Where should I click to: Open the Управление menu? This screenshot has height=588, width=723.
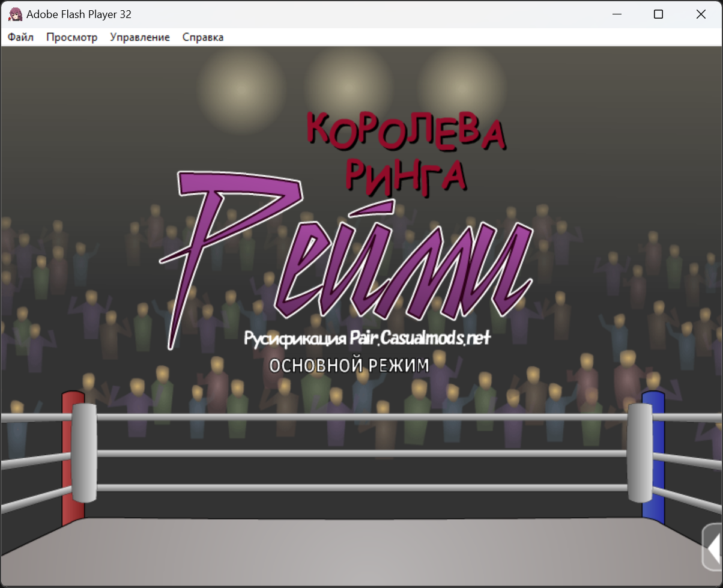[140, 37]
